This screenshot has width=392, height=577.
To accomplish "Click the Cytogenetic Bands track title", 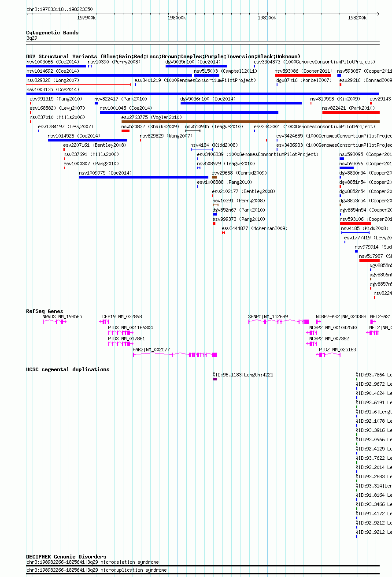I will click(52, 33).
